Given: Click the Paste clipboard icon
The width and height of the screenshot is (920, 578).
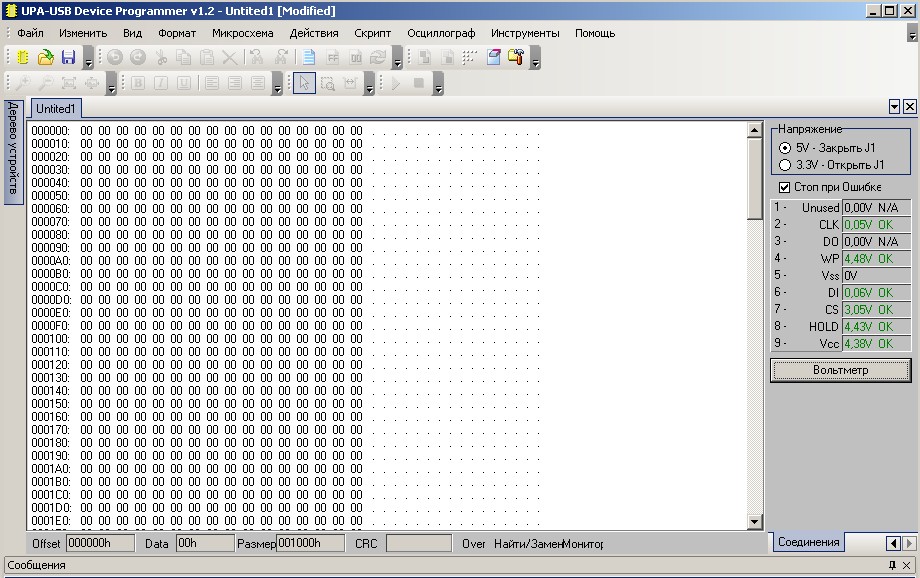Looking at the screenshot, I should point(207,57).
